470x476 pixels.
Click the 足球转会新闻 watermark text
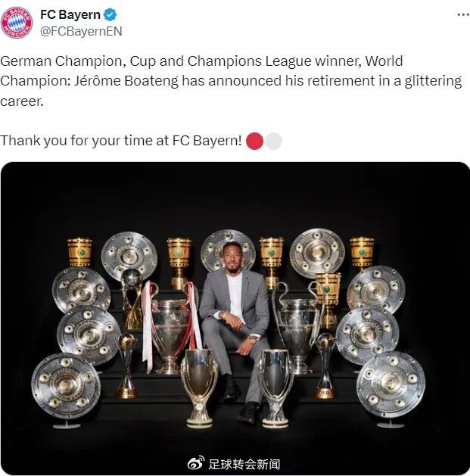pos(244,464)
